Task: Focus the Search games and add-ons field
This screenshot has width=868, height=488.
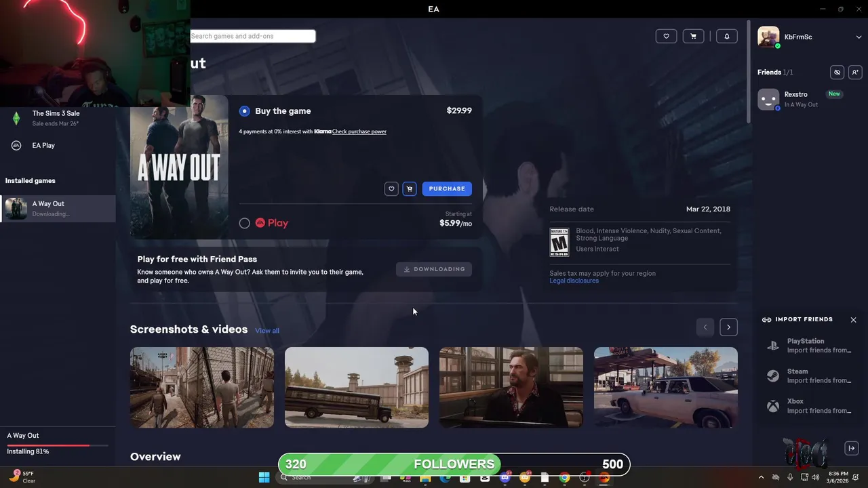Action: click(252, 36)
